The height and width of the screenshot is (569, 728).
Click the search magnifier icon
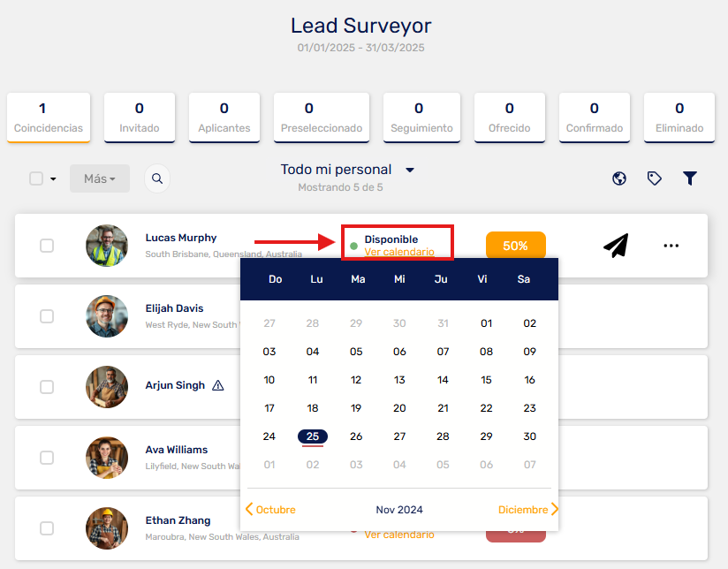coord(157,178)
